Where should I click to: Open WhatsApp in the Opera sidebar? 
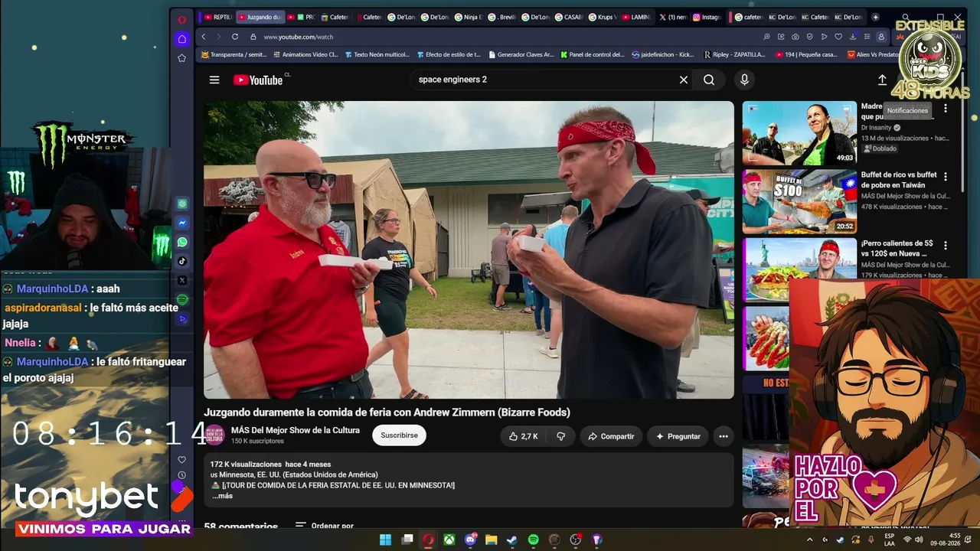(182, 242)
